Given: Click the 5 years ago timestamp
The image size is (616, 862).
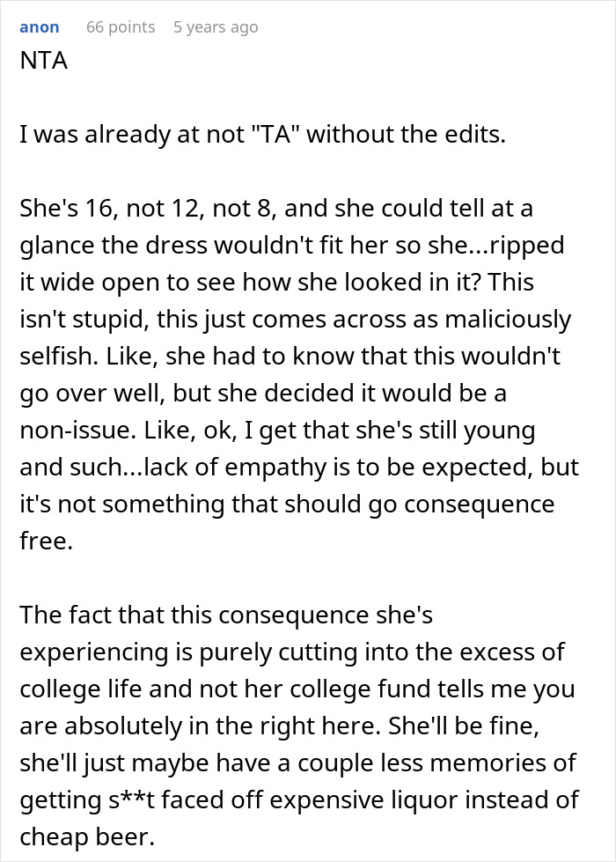Looking at the screenshot, I should [217, 27].
